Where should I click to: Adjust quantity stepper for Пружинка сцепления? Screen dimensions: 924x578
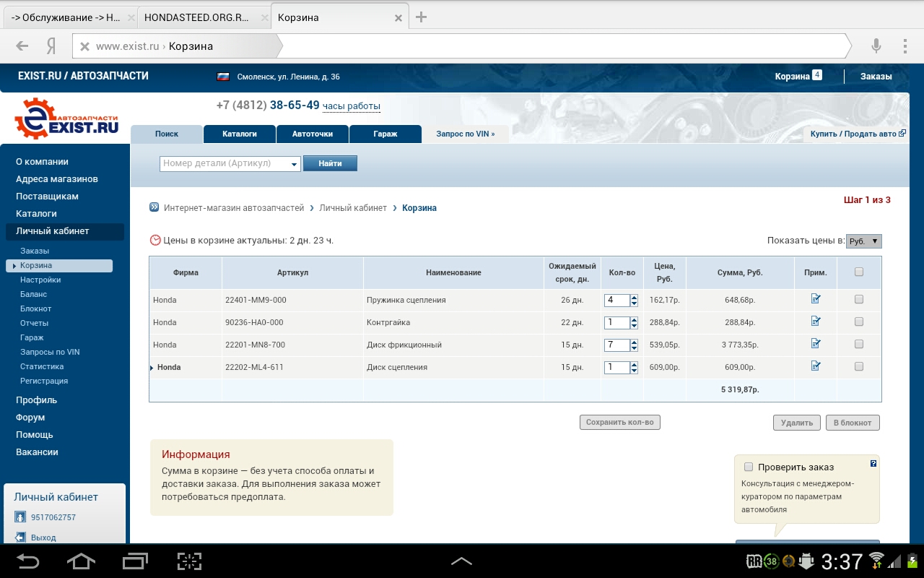click(x=634, y=301)
